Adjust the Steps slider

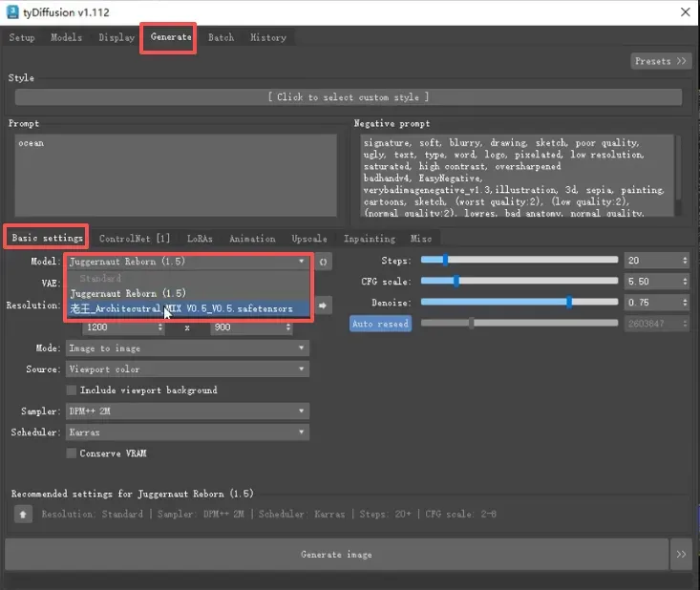point(520,260)
